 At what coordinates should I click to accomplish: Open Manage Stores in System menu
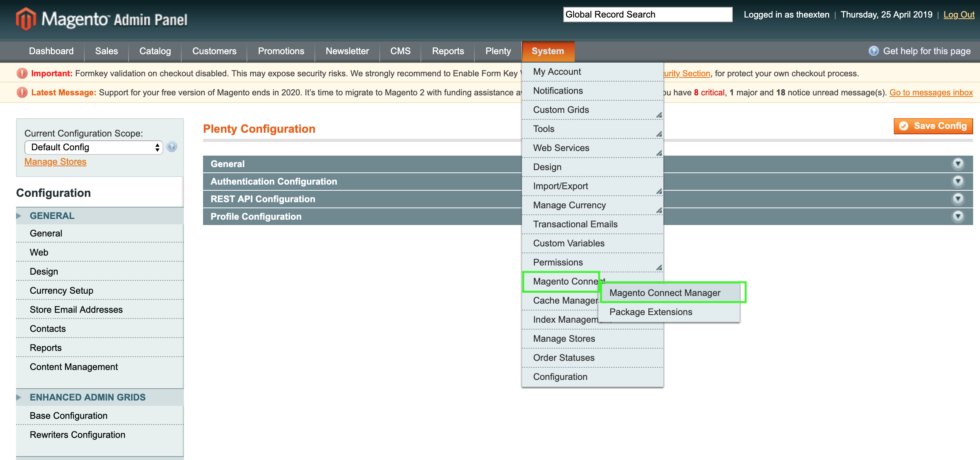[592, 339]
